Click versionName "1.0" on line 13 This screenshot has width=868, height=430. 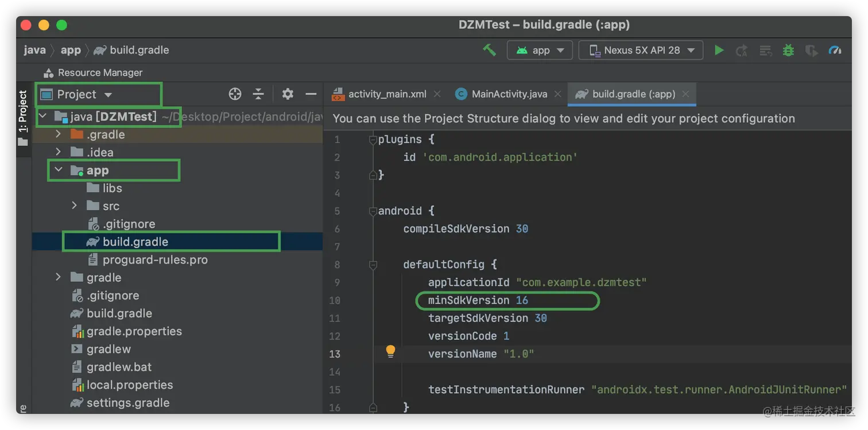coord(481,354)
